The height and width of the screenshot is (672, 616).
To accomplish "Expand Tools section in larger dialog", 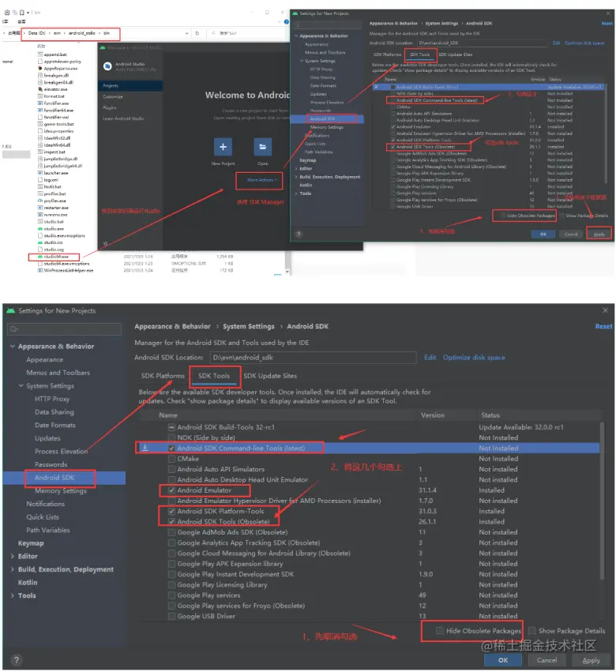I will (x=13, y=595).
